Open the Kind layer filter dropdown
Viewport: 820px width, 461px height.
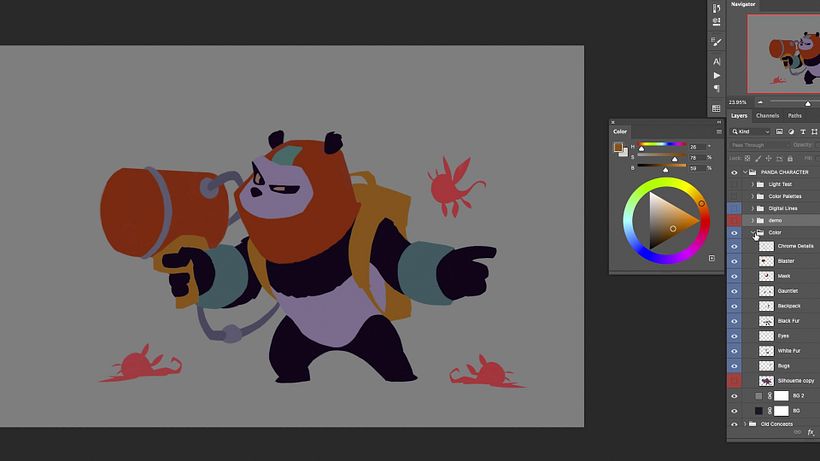[x=751, y=132]
